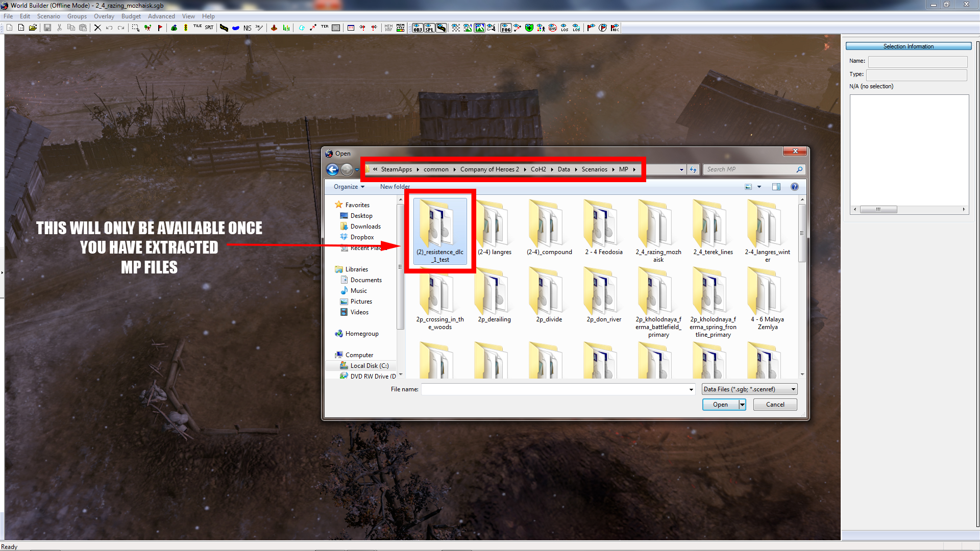Select the SPLT splat tool

click(x=209, y=28)
